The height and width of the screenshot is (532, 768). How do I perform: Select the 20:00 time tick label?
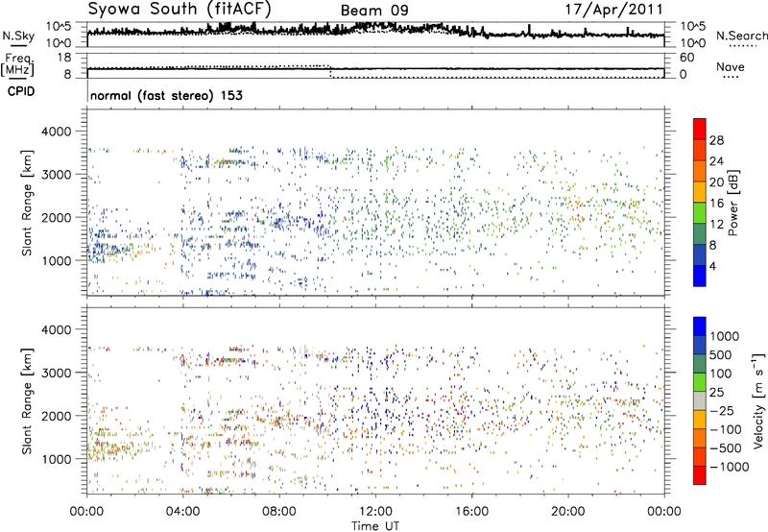pos(567,512)
